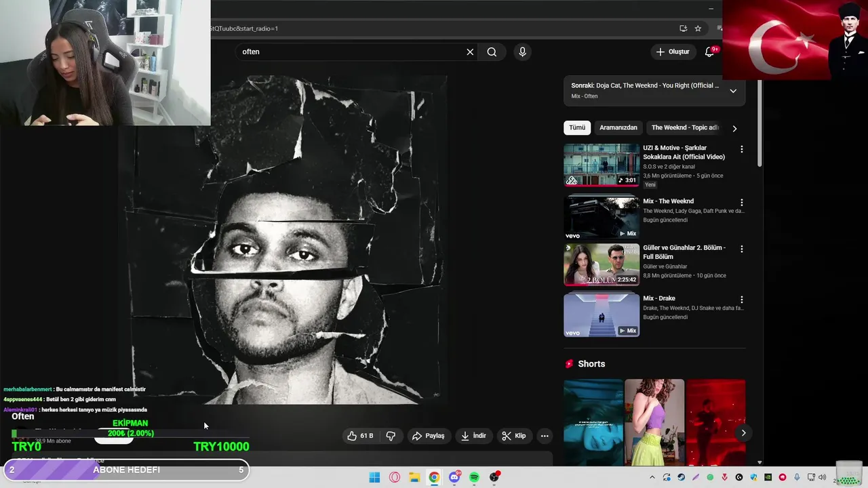Like the video showing 61 B
868x488 pixels.
point(360,436)
